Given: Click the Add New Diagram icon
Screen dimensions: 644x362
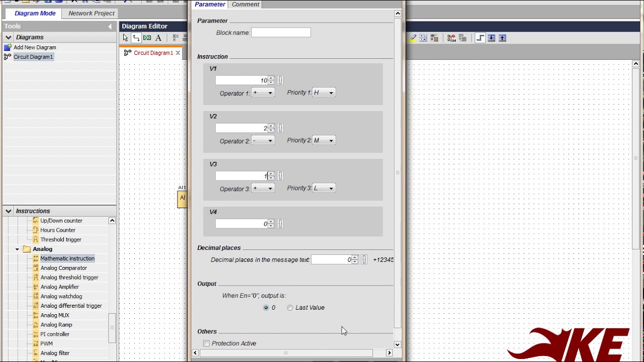Looking at the screenshot, I should [x=8, y=47].
